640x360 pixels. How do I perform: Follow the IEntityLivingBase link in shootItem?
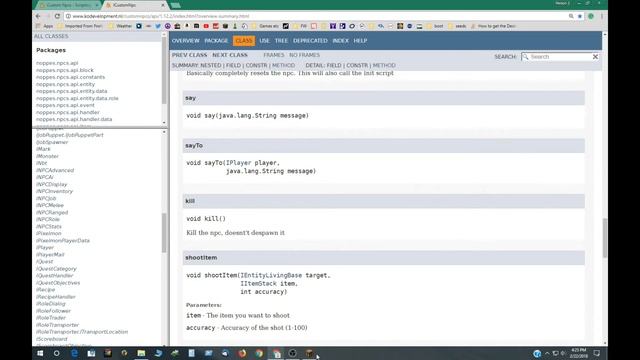(271, 276)
